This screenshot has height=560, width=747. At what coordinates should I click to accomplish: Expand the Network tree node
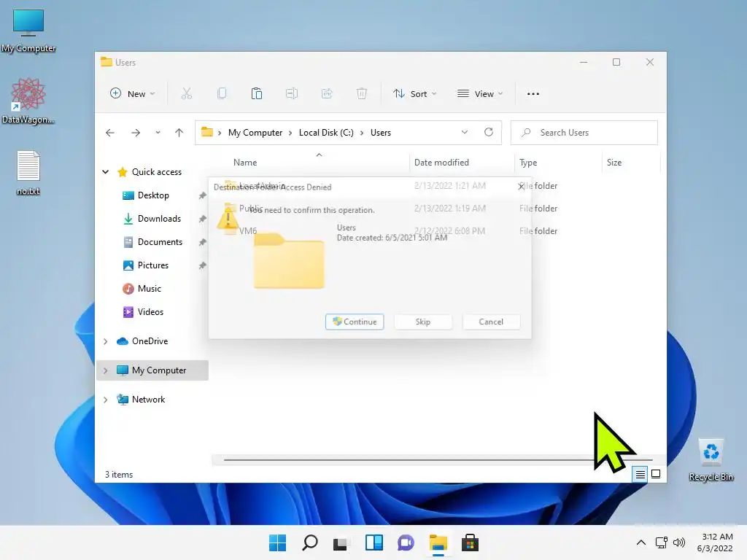click(106, 400)
